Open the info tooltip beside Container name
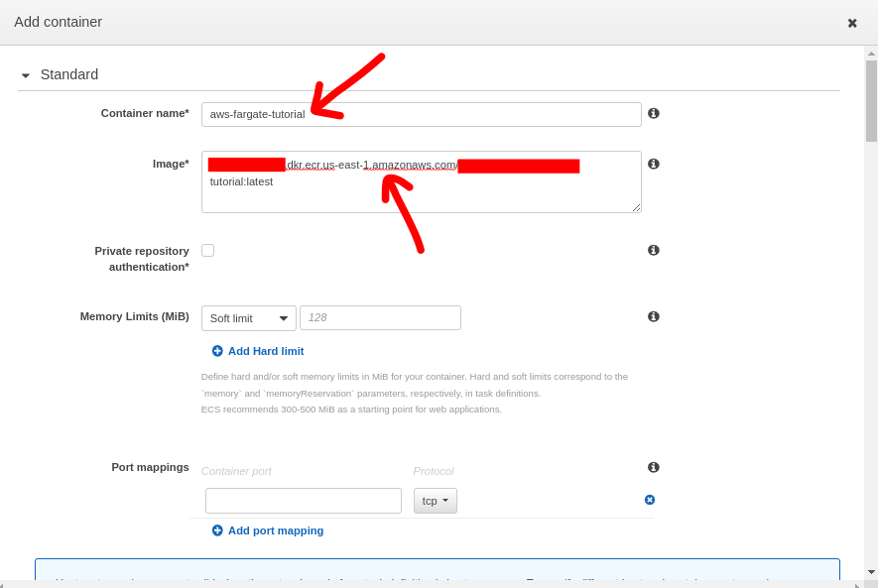 653,113
